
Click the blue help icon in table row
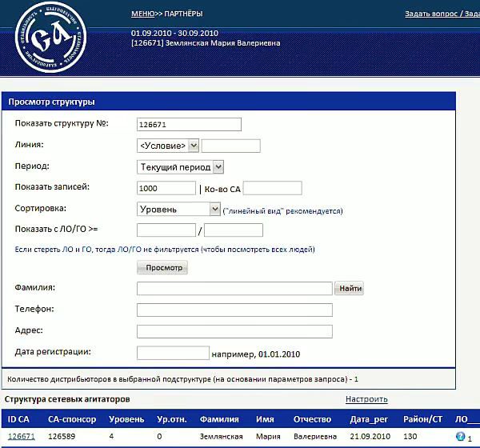[460, 437]
